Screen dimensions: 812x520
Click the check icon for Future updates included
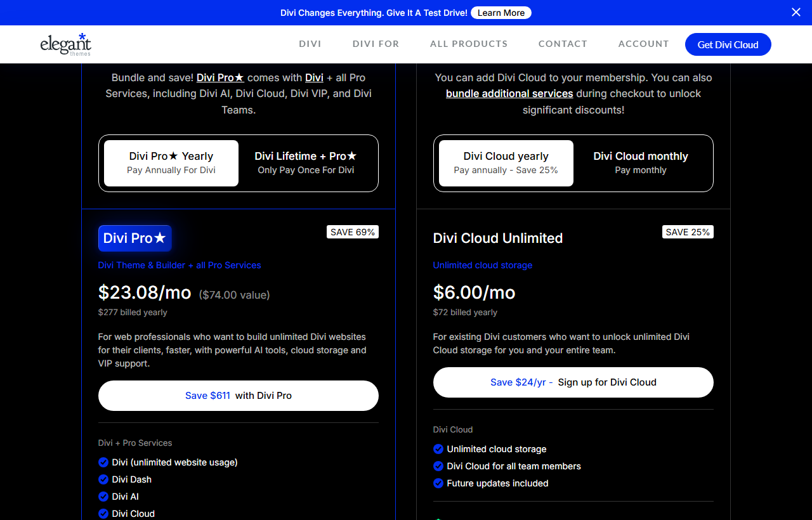438,483
